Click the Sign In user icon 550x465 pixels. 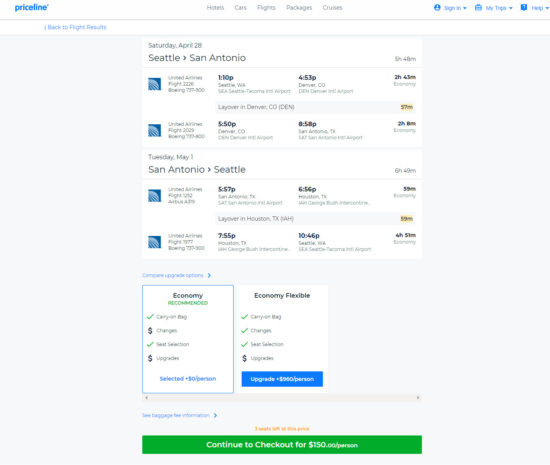(x=437, y=7)
